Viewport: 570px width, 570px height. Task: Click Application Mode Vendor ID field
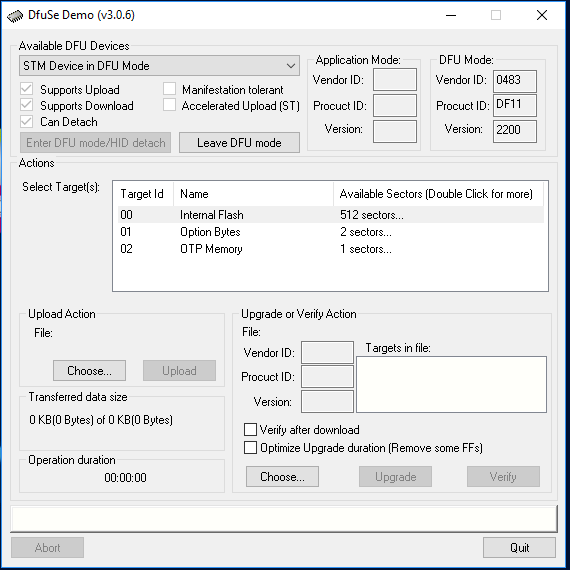coord(395,80)
